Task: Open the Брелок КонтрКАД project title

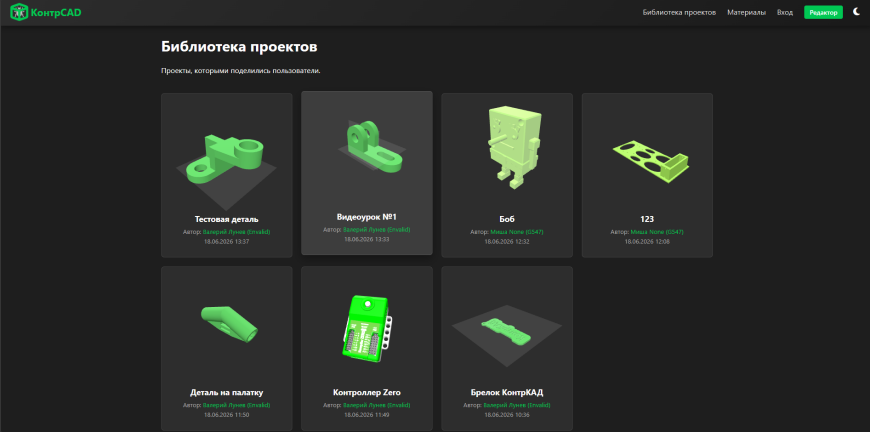Action: coord(507,393)
